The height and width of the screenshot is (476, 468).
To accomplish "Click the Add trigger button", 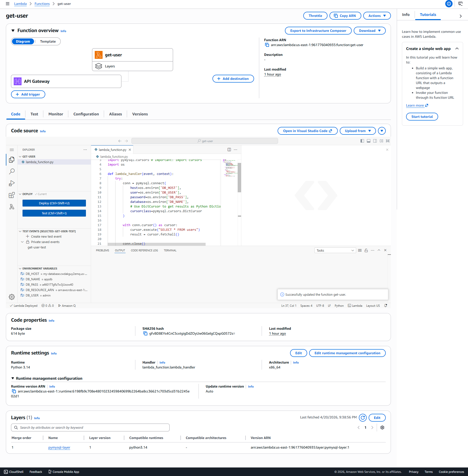I will pos(28,95).
